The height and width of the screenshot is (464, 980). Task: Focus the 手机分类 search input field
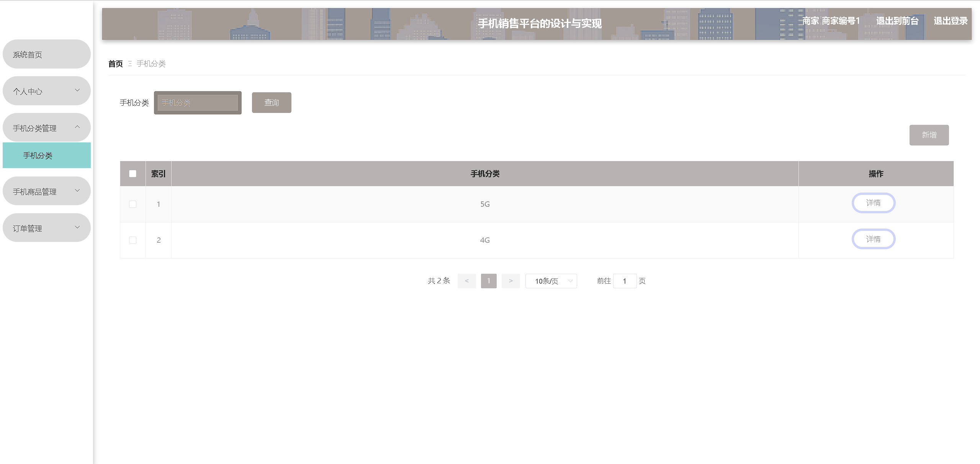pyautogui.click(x=198, y=103)
